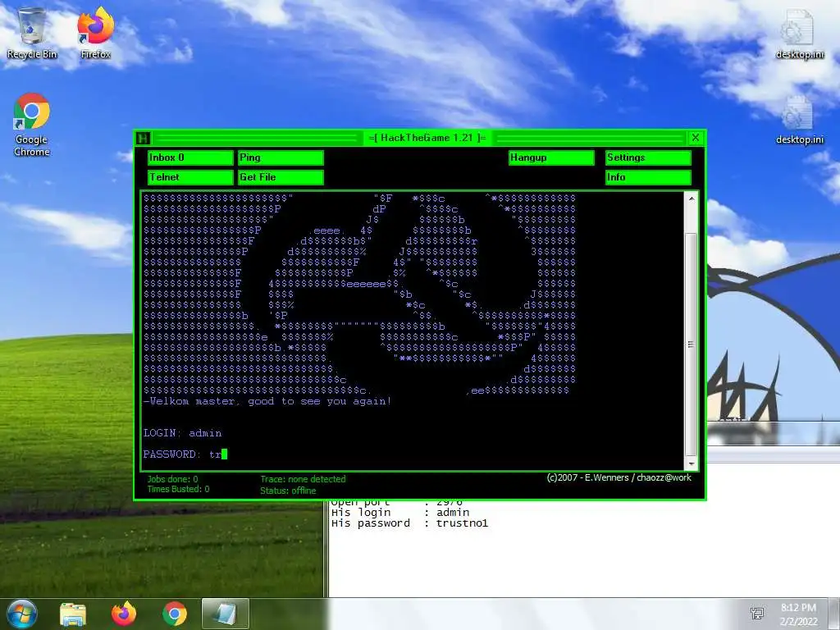Open the Telnet button
The height and width of the screenshot is (630, 840).
point(190,177)
